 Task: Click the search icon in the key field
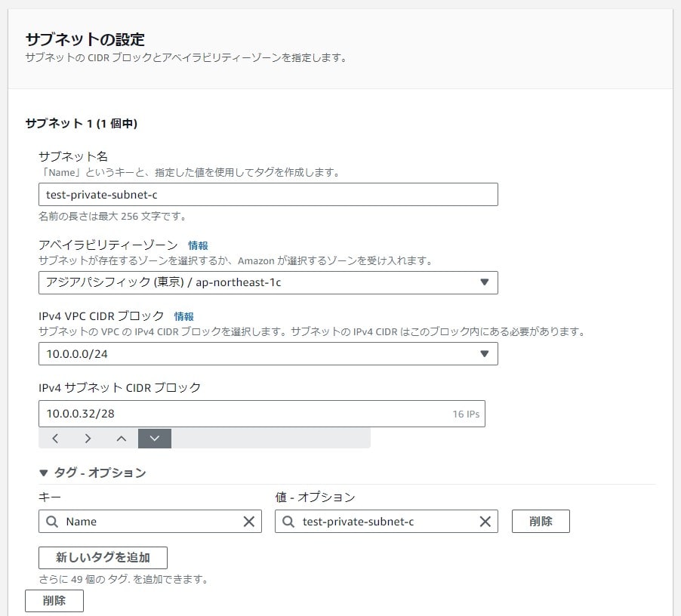click(52, 522)
